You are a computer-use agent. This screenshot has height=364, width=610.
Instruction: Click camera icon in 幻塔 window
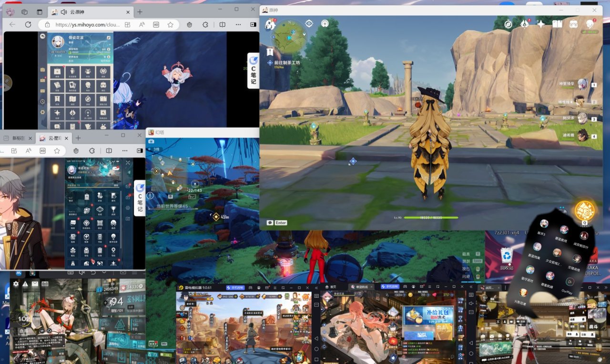[x=151, y=142]
